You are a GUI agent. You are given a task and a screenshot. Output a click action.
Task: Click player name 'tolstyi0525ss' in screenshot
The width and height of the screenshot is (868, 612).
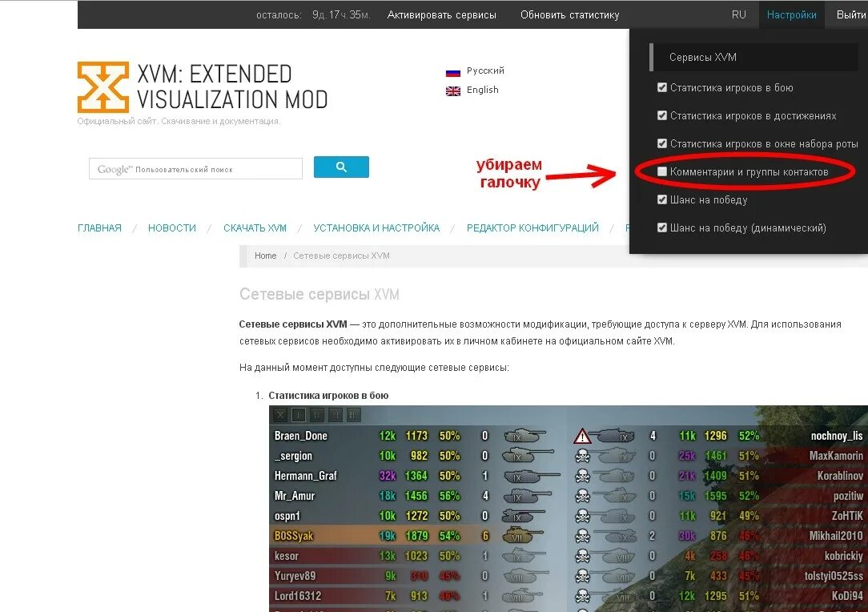coord(834,576)
